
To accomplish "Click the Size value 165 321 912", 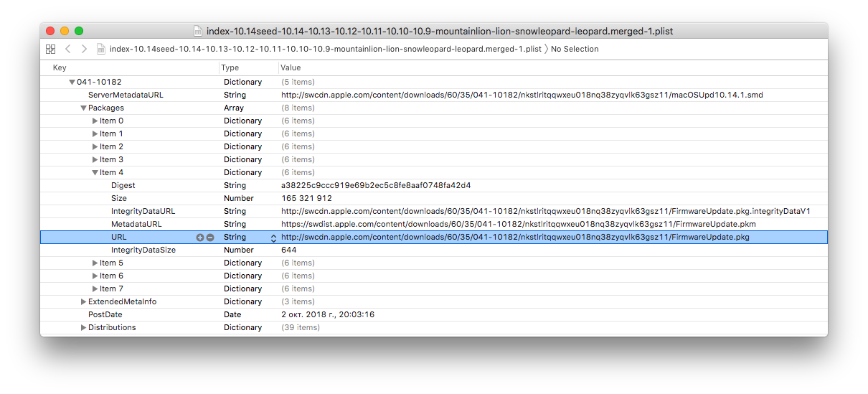I will click(306, 198).
